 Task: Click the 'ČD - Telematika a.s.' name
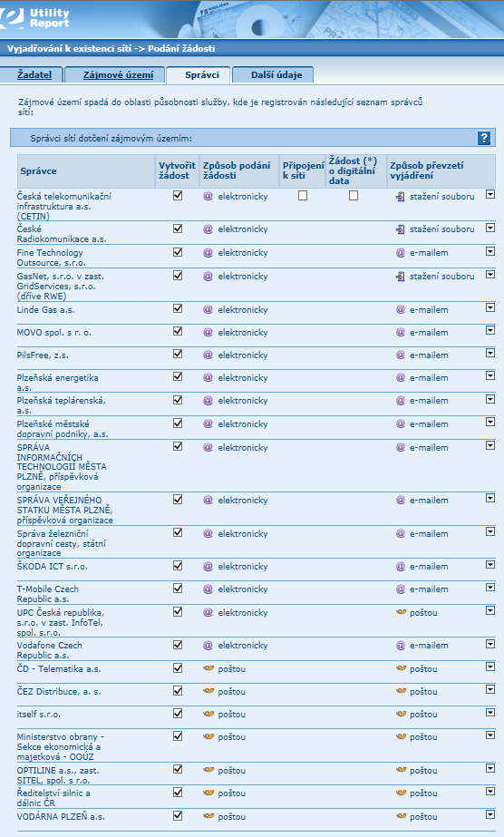click(x=59, y=669)
